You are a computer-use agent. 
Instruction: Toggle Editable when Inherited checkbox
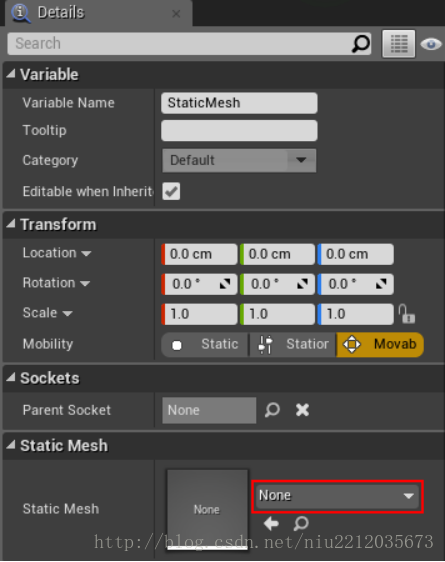tap(171, 191)
